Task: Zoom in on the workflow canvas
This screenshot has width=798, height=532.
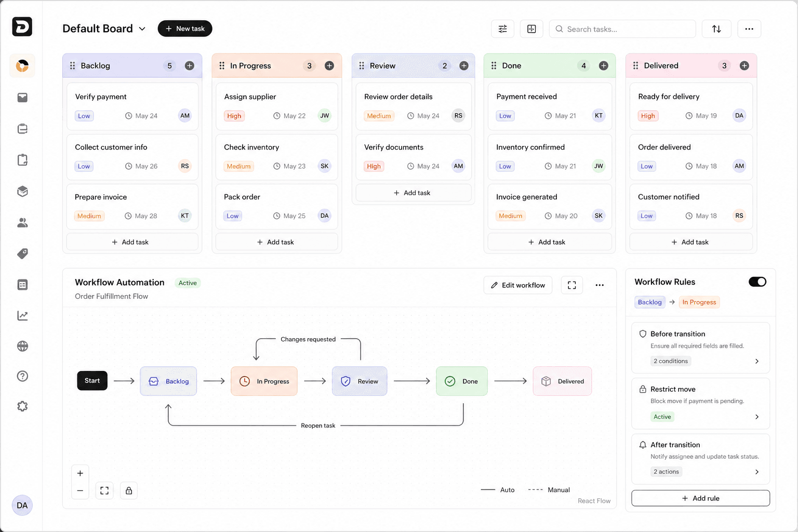Action: pyautogui.click(x=80, y=473)
